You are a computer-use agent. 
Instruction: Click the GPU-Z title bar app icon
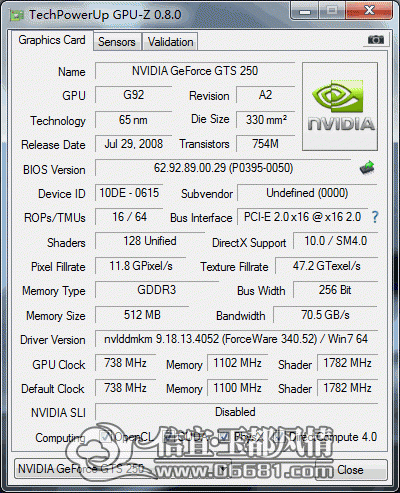point(17,15)
